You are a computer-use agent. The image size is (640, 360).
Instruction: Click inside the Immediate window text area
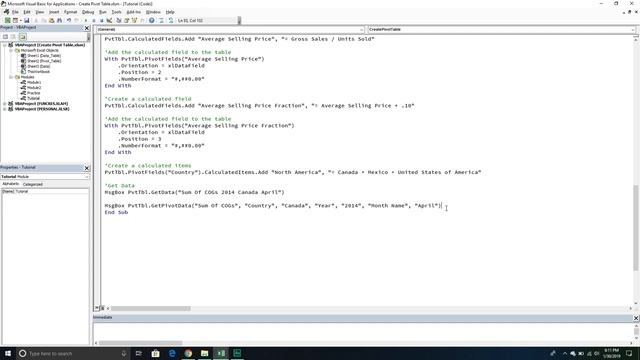tap(362, 332)
